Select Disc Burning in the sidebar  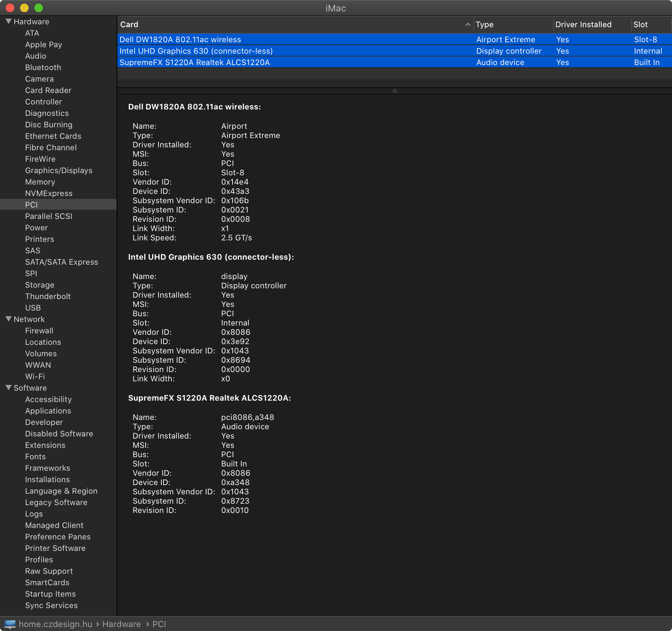pos(49,124)
